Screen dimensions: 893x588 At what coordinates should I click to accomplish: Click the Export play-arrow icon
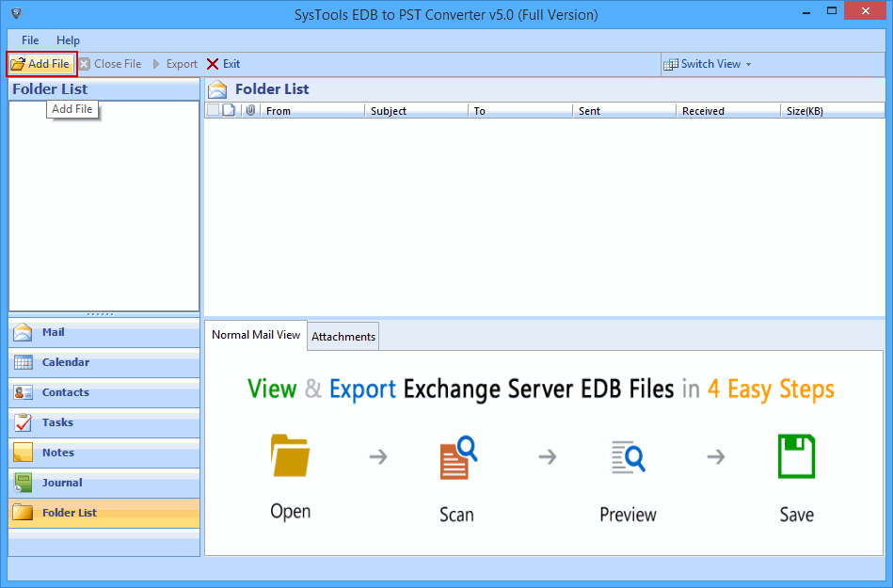(156, 64)
